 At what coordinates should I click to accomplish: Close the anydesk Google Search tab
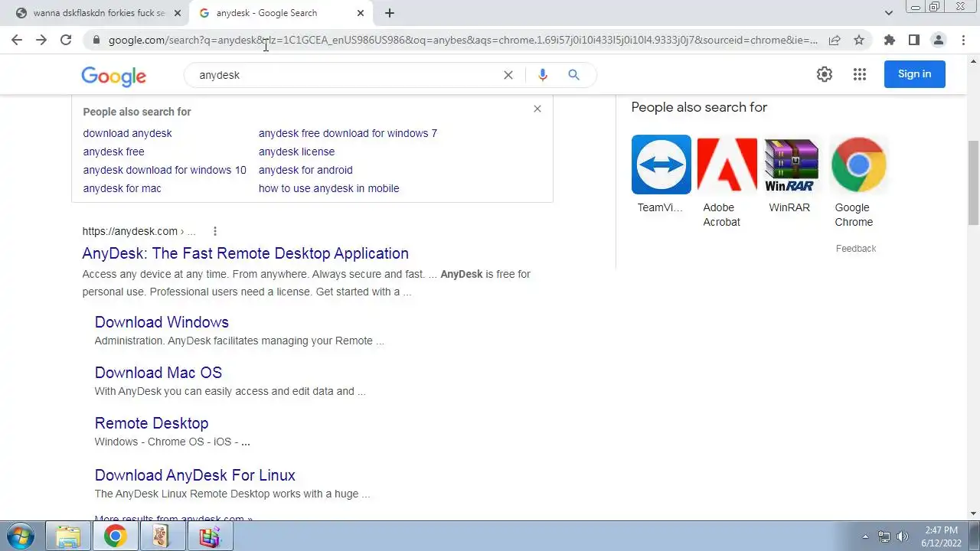[361, 13]
